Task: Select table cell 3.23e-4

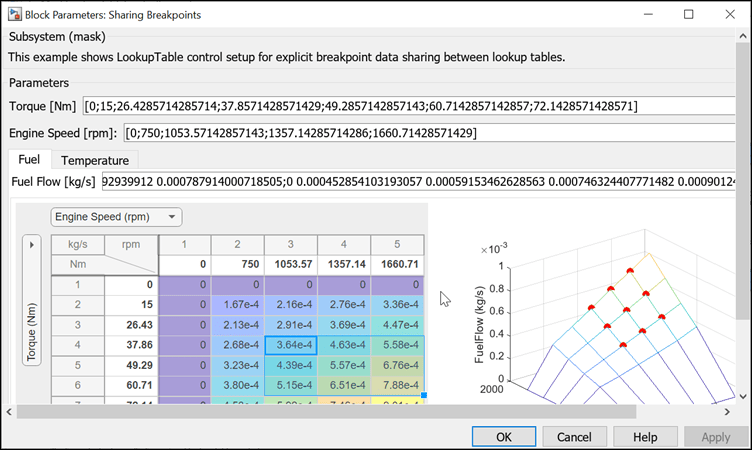Action: pos(237,365)
